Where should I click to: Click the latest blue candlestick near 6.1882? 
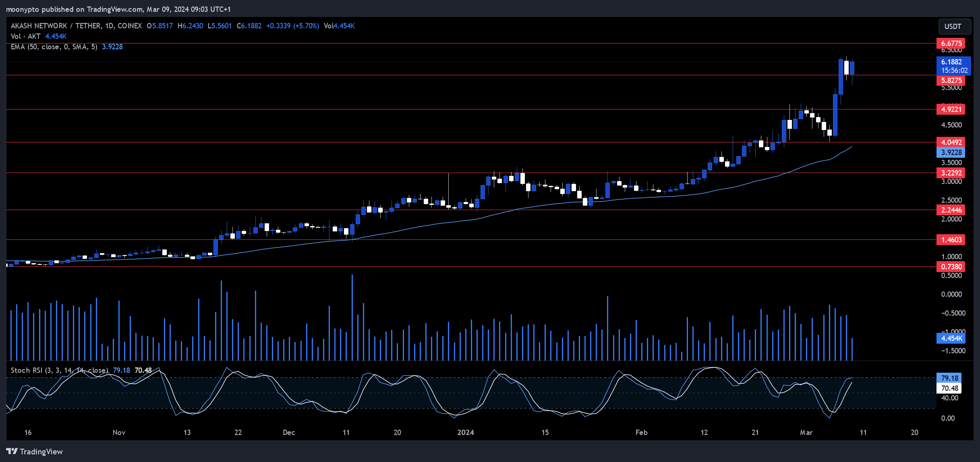pyautogui.click(x=852, y=68)
